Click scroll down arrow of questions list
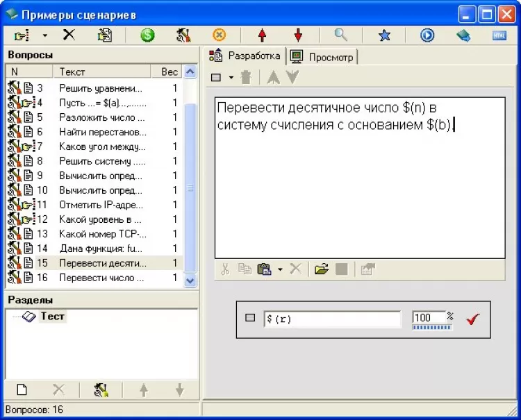This screenshot has width=521, height=420. 190,280
